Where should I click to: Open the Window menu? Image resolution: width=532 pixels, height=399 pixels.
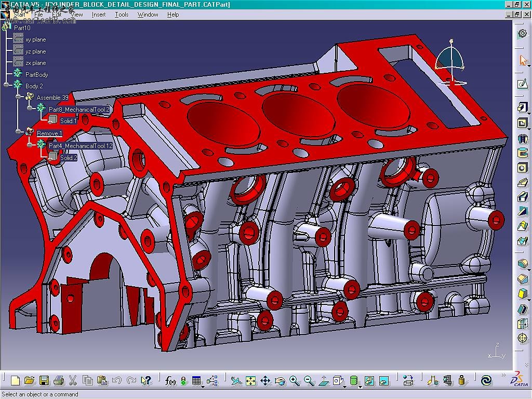pyautogui.click(x=148, y=15)
